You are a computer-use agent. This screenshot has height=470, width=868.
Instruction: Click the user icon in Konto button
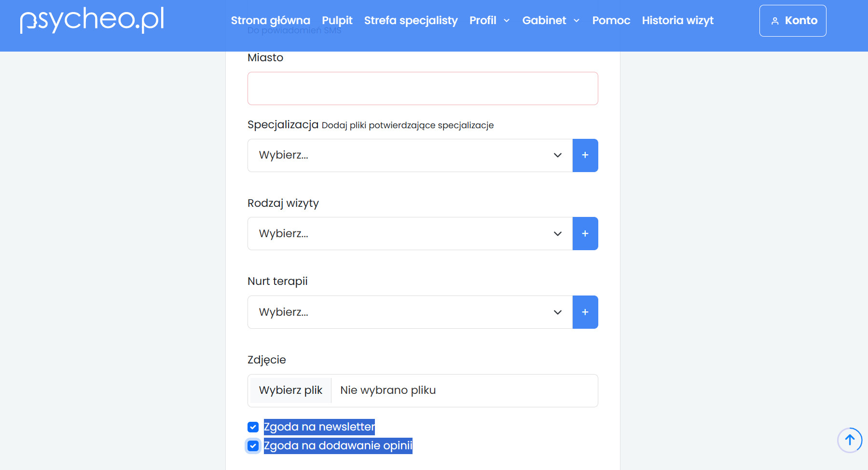click(x=775, y=21)
